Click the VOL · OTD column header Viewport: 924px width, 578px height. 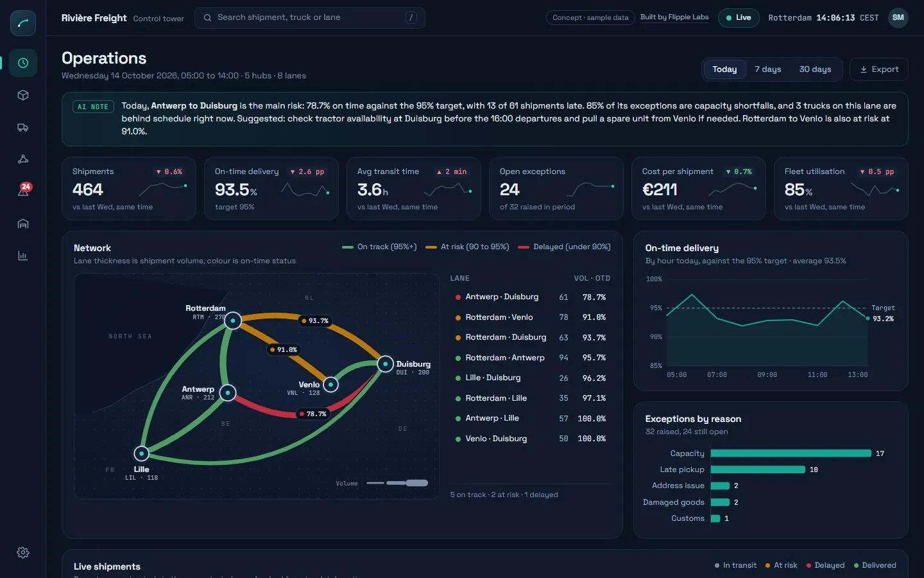pyautogui.click(x=592, y=278)
